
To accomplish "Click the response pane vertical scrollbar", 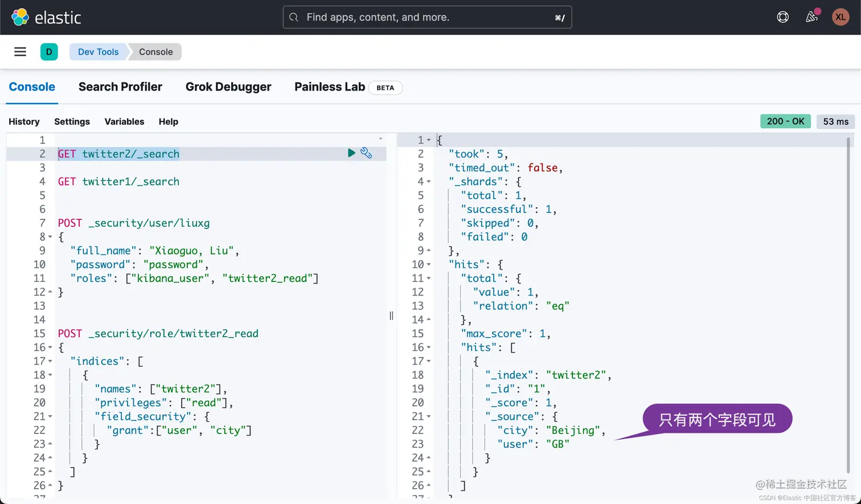I will click(x=848, y=305).
